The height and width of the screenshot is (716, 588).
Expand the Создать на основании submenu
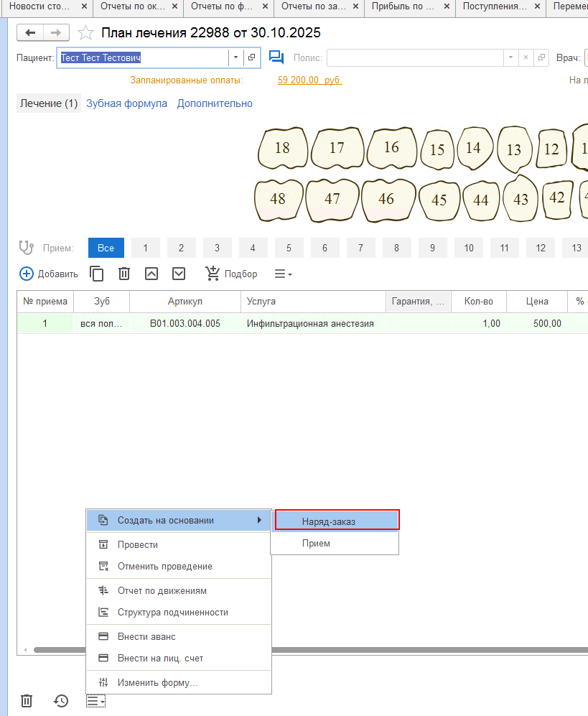click(179, 521)
